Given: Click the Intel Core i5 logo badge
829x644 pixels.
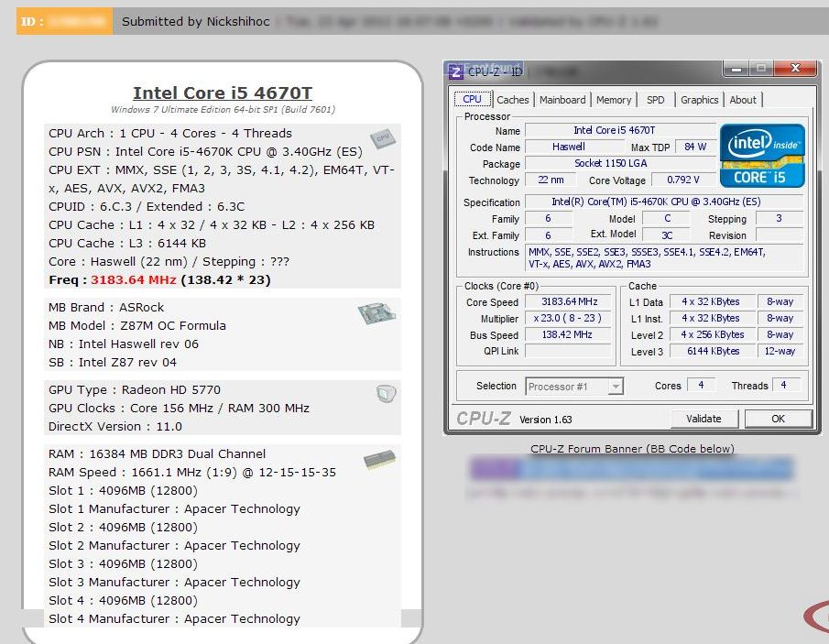Looking at the screenshot, I should click(762, 156).
